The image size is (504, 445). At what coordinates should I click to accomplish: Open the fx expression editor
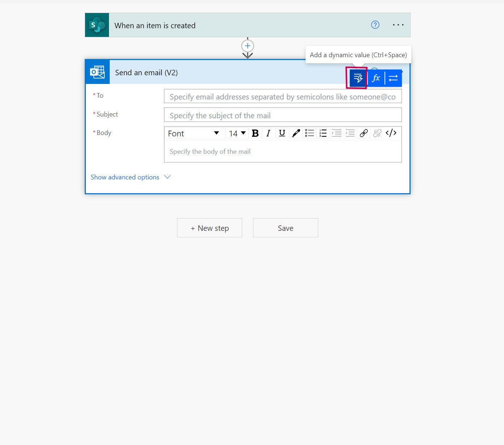pyautogui.click(x=376, y=78)
